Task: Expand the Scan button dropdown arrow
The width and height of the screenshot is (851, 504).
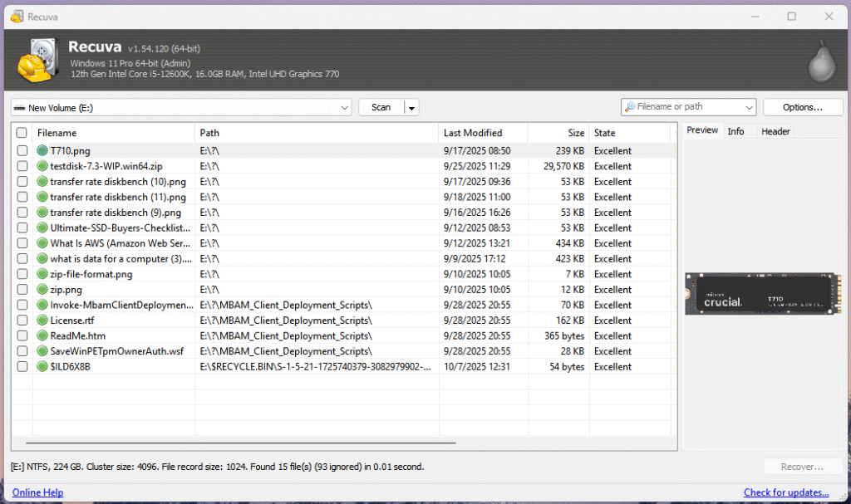Action: click(x=411, y=107)
